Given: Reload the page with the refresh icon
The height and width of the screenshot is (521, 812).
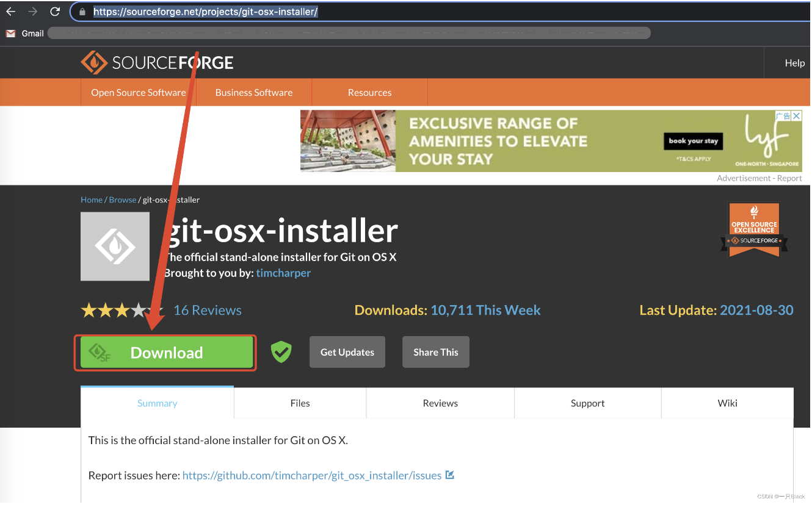Looking at the screenshot, I should pos(55,12).
